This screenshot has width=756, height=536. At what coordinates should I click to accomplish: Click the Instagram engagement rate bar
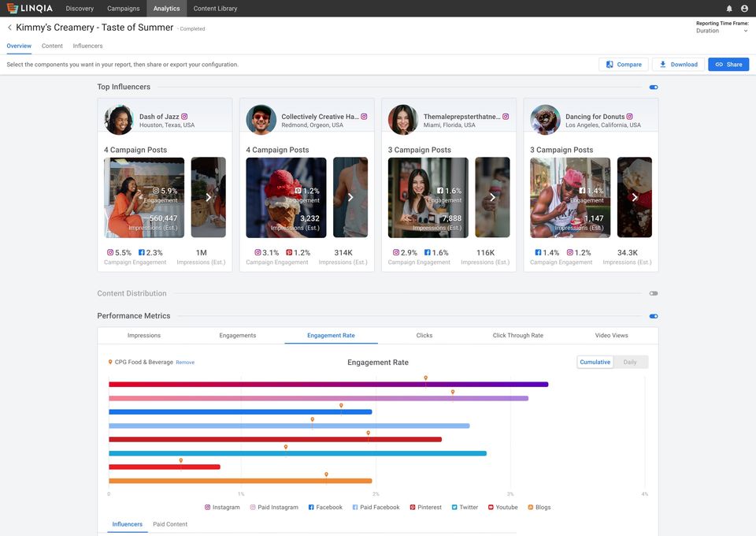[328, 385]
